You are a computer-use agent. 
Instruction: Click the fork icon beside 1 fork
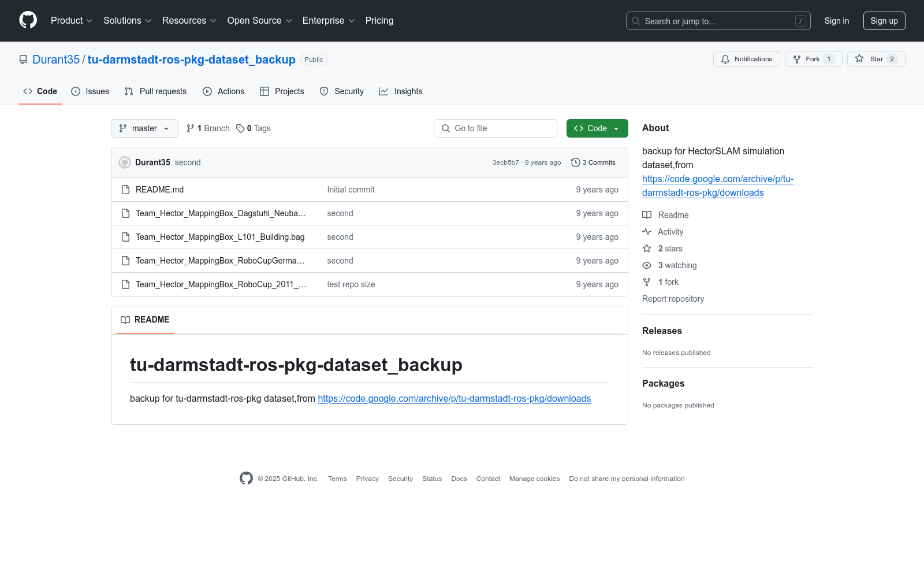[647, 282]
